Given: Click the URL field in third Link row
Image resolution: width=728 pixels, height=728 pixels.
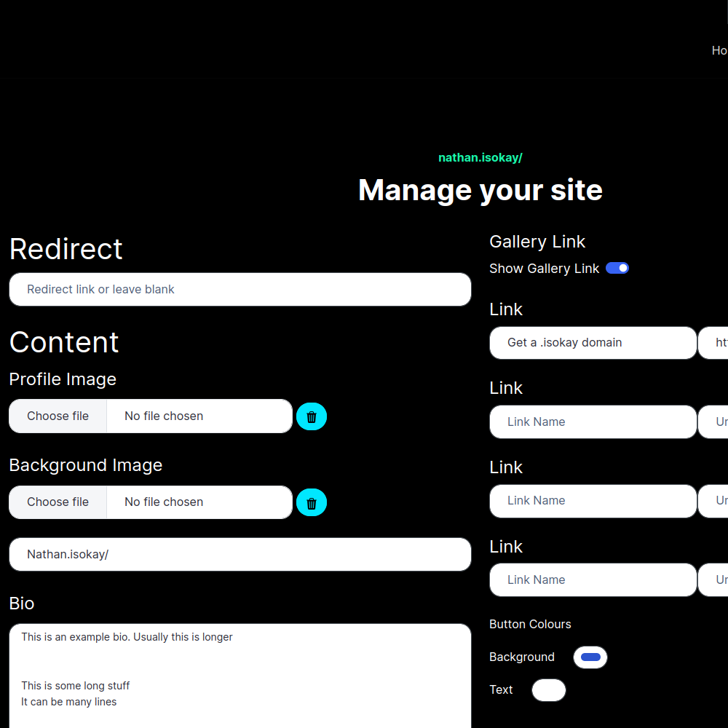Looking at the screenshot, I should click(715, 501).
